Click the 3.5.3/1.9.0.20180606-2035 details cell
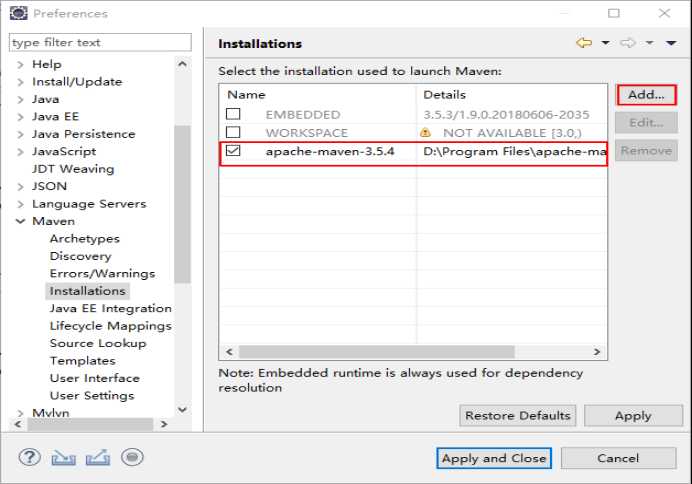This screenshot has height=484, width=692. pos(506,115)
